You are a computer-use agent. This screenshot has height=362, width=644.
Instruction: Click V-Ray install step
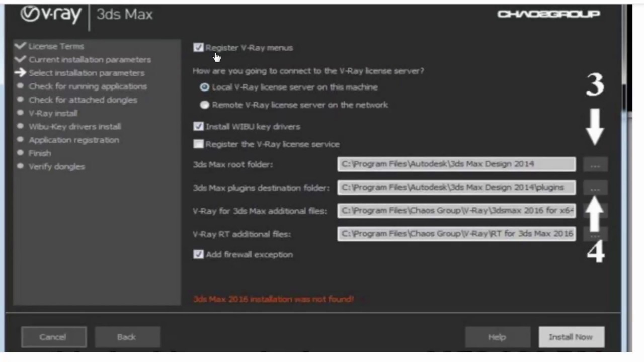click(53, 113)
